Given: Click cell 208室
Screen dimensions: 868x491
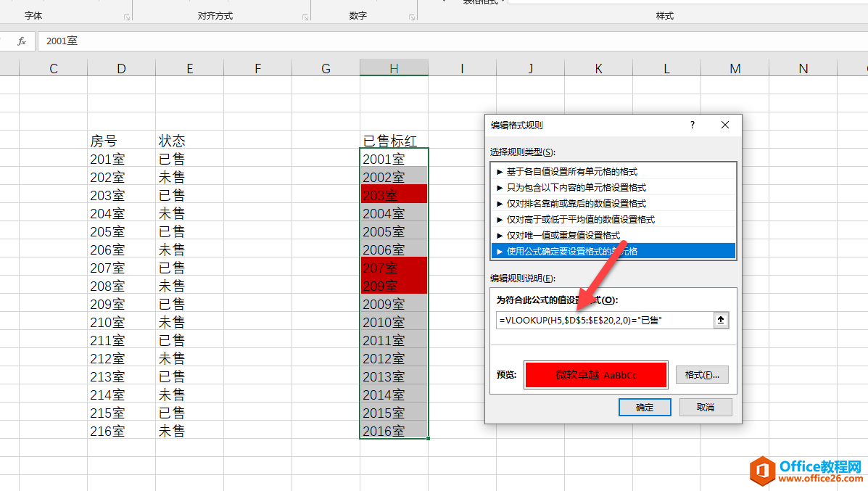Looking at the screenshot, I should [121, 286].
